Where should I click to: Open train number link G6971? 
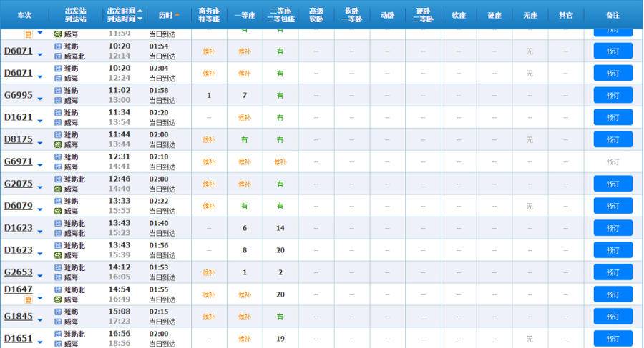[18, 162]
